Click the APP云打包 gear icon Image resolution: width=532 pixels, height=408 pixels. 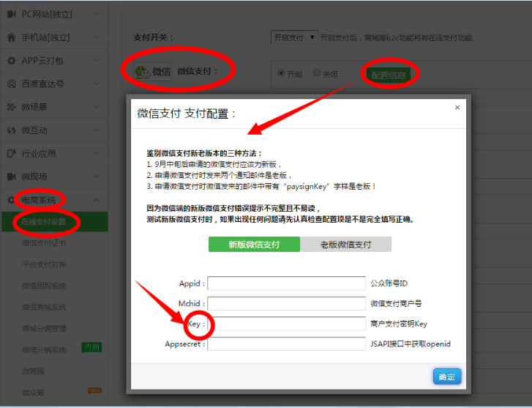click(11, 61)
